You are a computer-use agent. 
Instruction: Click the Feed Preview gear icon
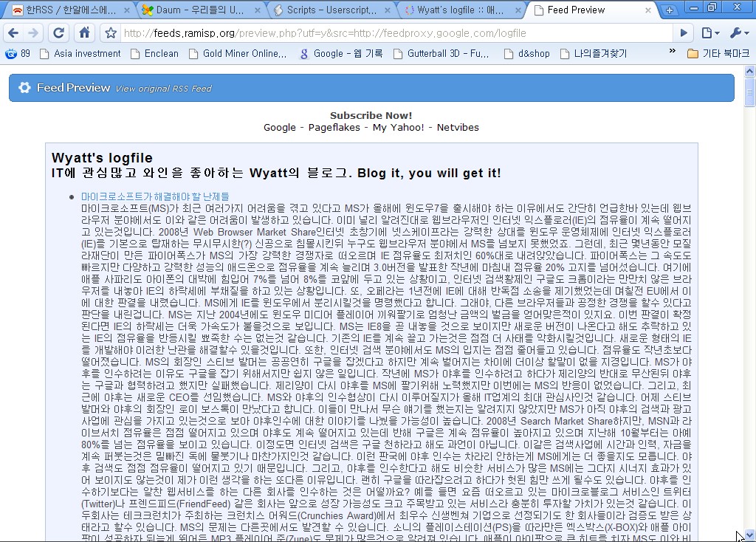24,87
